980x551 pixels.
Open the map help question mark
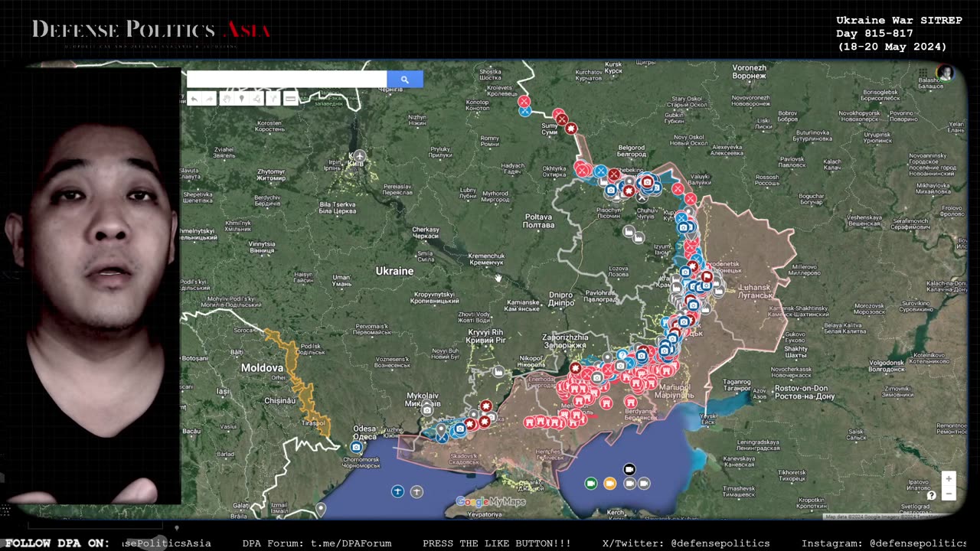tap(932, 495)
